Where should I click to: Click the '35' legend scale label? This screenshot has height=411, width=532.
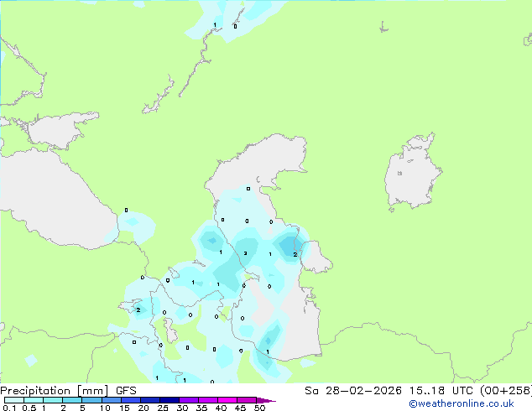click(x=201, y=408)
